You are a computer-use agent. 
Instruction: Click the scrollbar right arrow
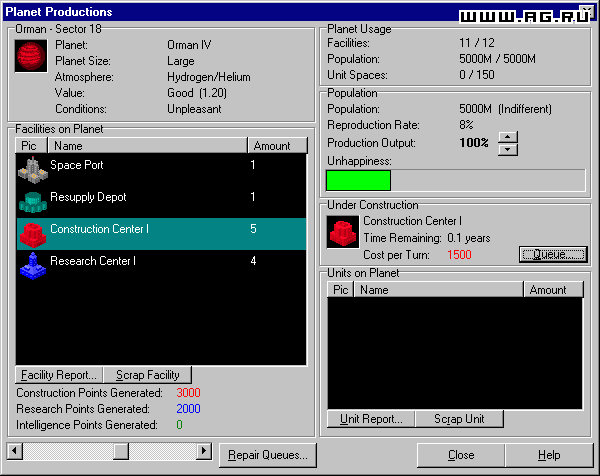coord(204,451)
